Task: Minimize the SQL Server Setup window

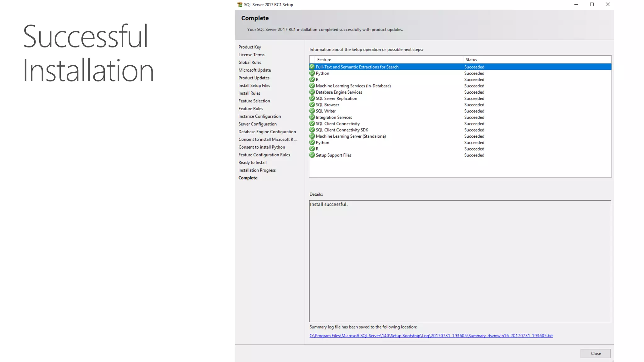Action: pyautogui.click(x=576, y=4)
